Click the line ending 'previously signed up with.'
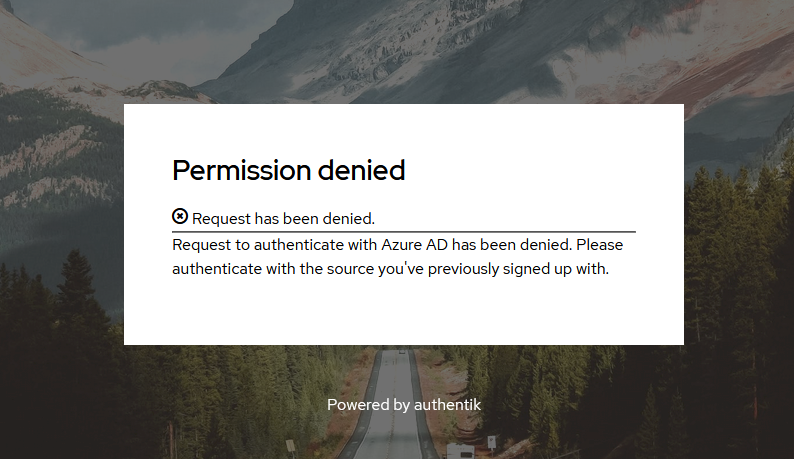The image size is (794, 459). pos(390,269)
